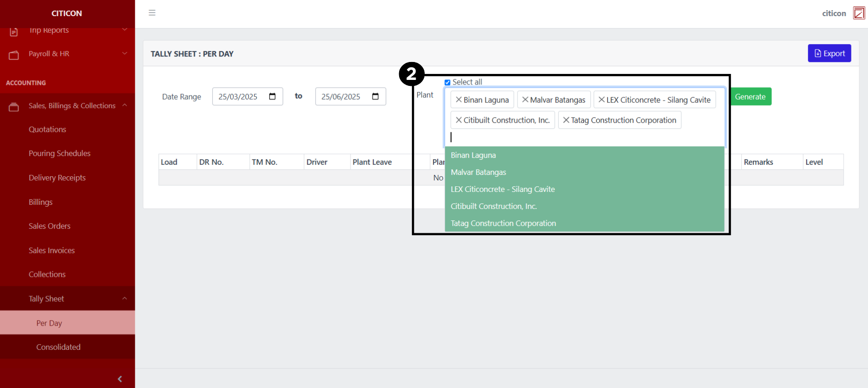868x388 pixels.
Task: Collapse sidebar using bottom arrow icon
Action: 120,379
